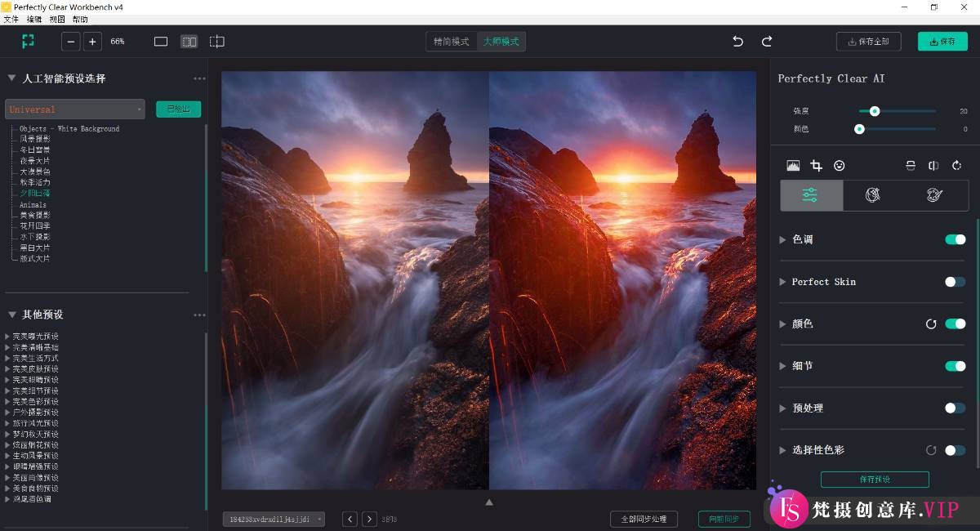Flip the image horizontally
Viewport: 980px width, 531px height.
[933, 165]
